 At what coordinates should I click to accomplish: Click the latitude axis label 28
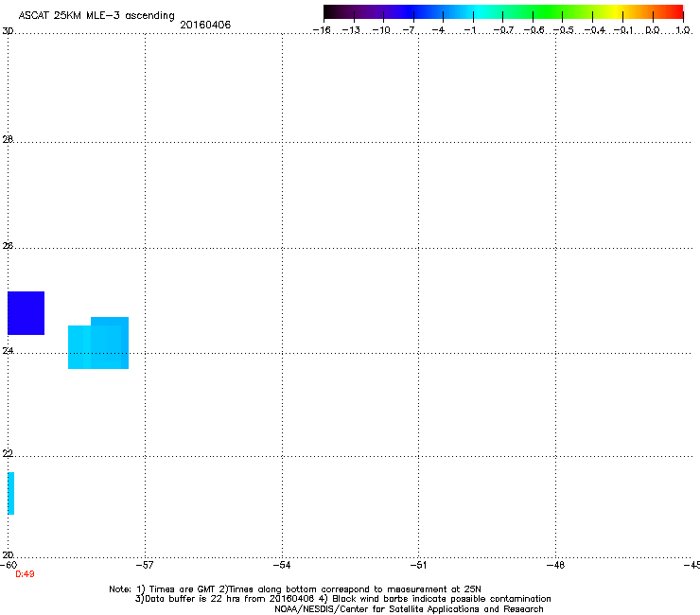(x=8, y=139)
